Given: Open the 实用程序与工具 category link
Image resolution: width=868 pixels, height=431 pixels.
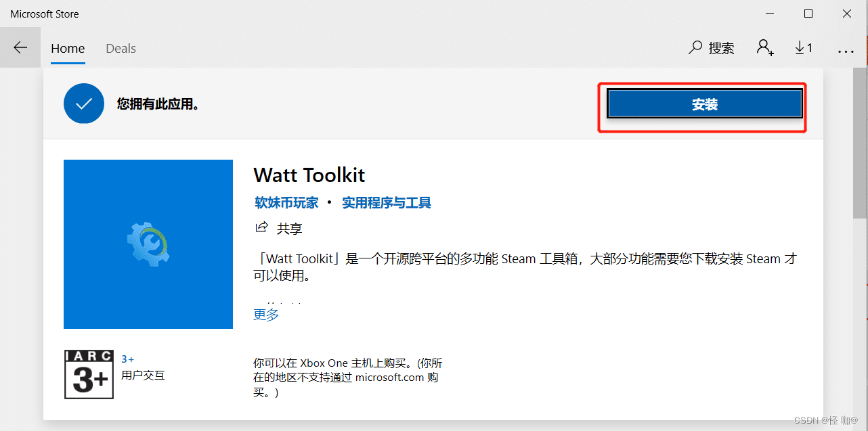Looking at the screenshot, I should tap(387, 202).
